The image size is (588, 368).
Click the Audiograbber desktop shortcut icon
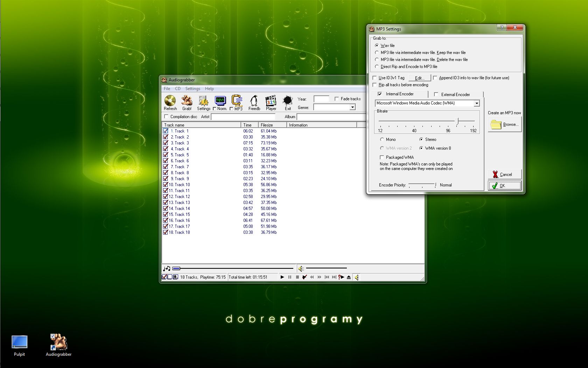[x=58, y=342]
